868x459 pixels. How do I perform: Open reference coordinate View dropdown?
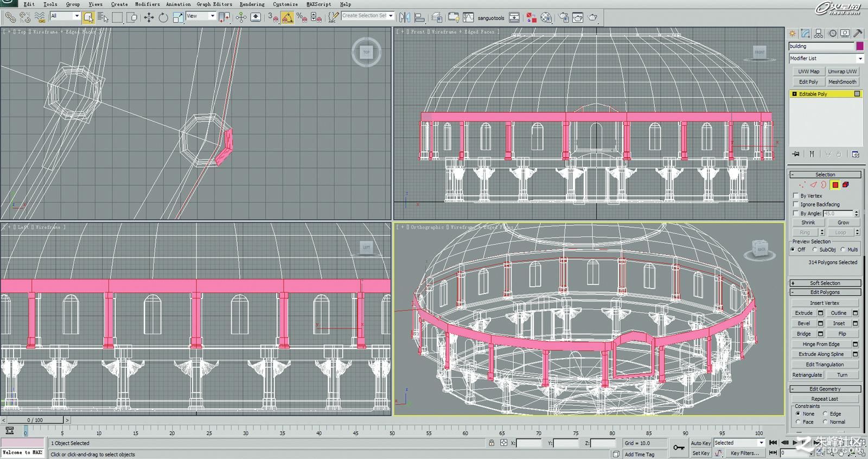[201, 16]
